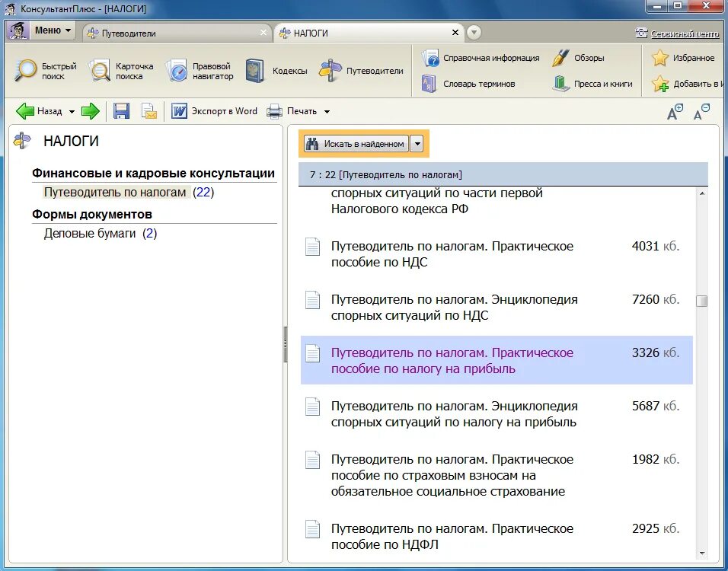Click scroll down arrow of results list
Viewport: 728px width, 571px height.
701,553
